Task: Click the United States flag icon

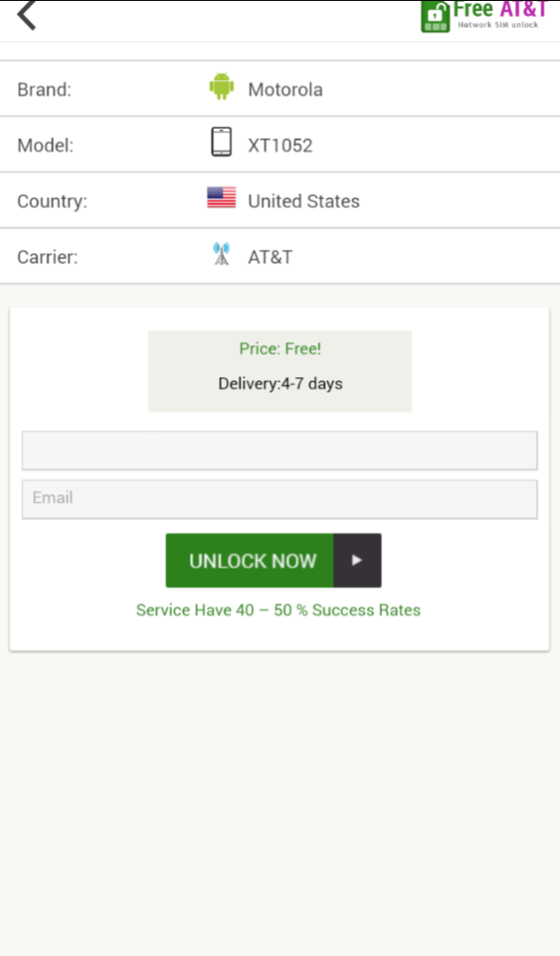Action: [x=222, y=198]
